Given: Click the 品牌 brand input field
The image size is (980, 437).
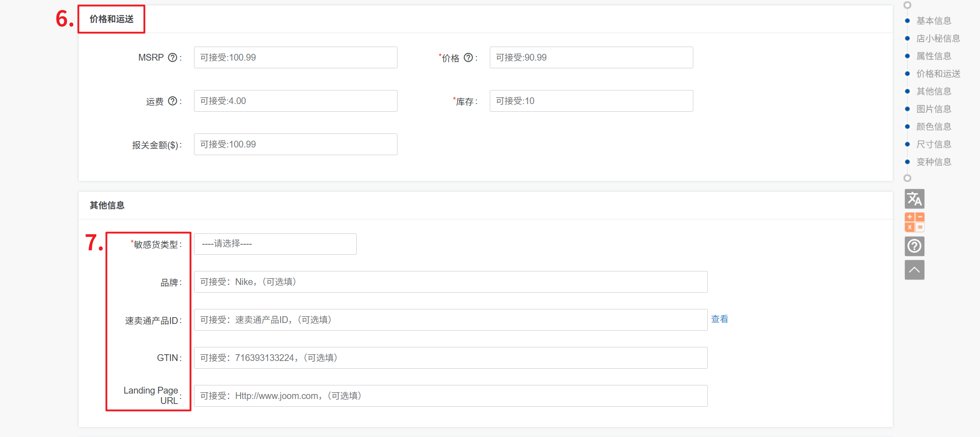Looking at the screenshot, I should coord(450,282).
